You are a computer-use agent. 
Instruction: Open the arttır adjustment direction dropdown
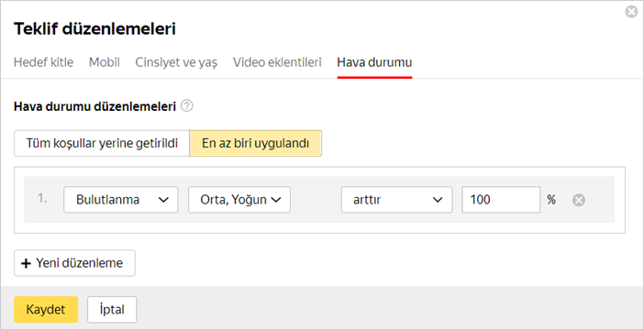point(396,200)
